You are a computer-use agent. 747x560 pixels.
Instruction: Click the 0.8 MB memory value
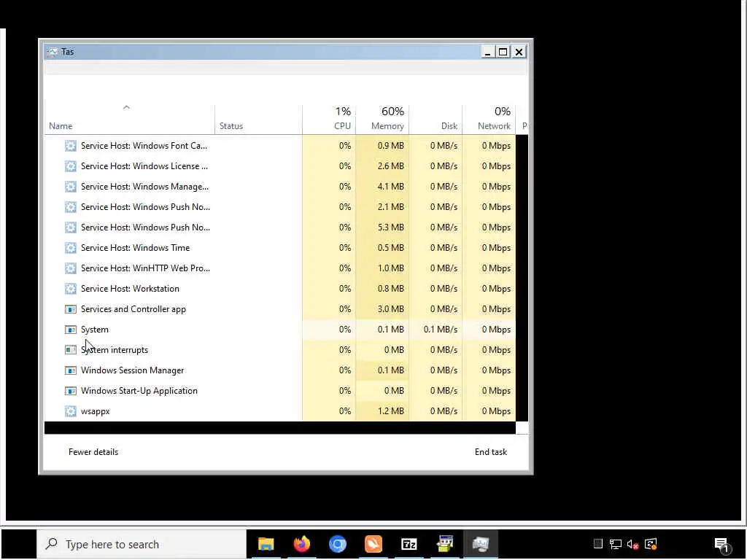(391, 289)
